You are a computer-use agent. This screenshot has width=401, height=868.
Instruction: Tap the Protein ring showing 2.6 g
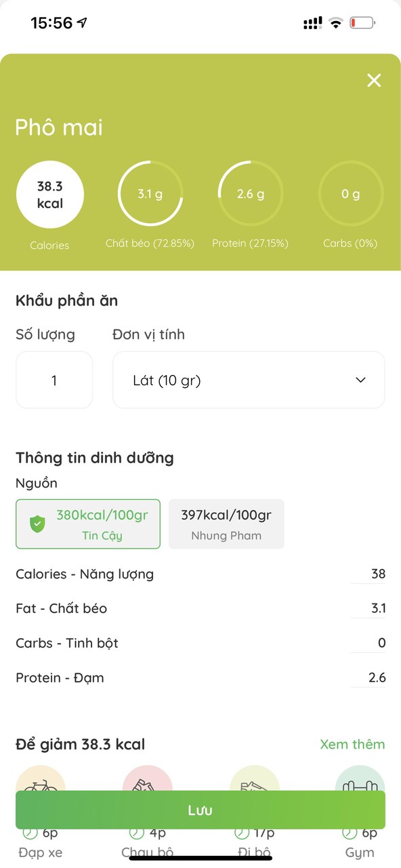click(250, 193)
